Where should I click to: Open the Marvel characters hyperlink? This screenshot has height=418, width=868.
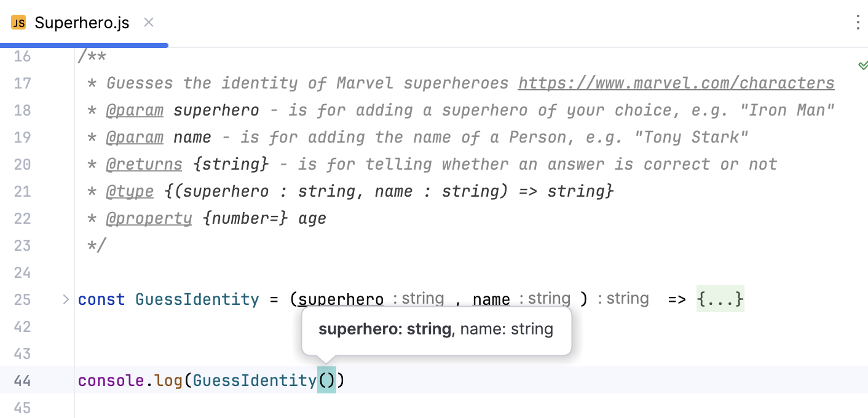676,82
